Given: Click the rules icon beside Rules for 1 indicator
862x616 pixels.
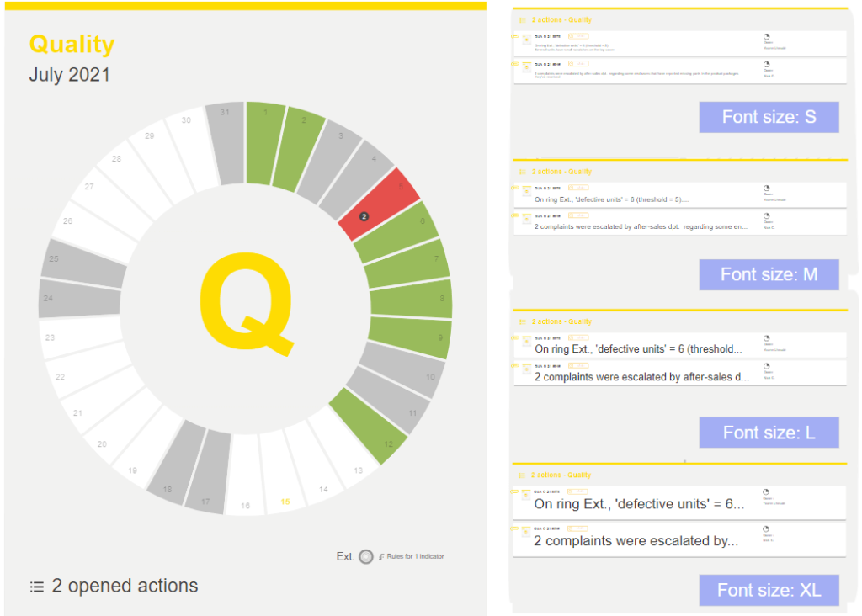Looking at the screenshot, I should coord(381,556).
